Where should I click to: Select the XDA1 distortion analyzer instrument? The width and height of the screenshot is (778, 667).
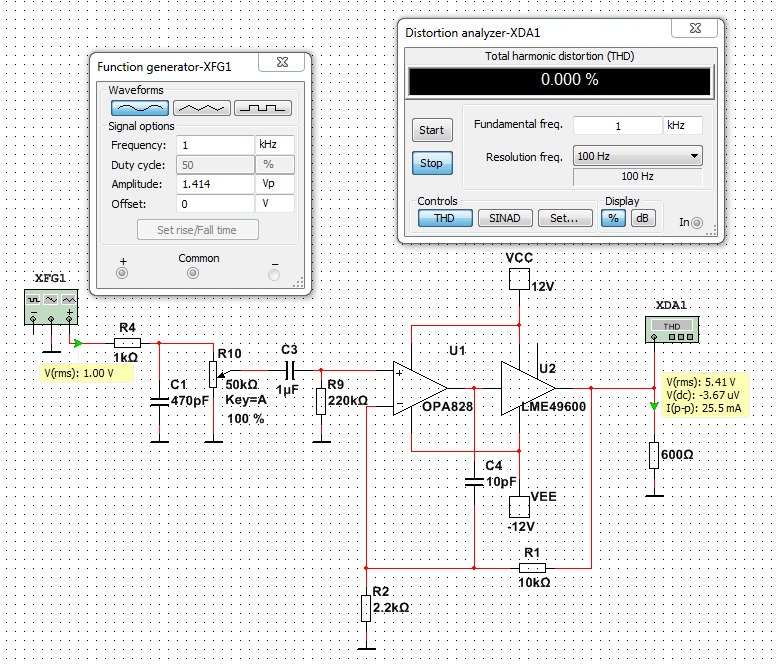click(x=672, y=330)
